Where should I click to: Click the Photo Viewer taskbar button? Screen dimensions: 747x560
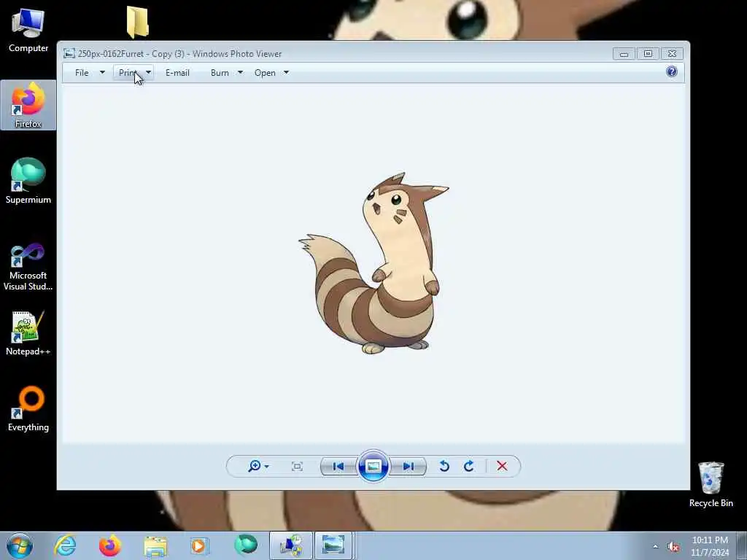coord(333,545)
